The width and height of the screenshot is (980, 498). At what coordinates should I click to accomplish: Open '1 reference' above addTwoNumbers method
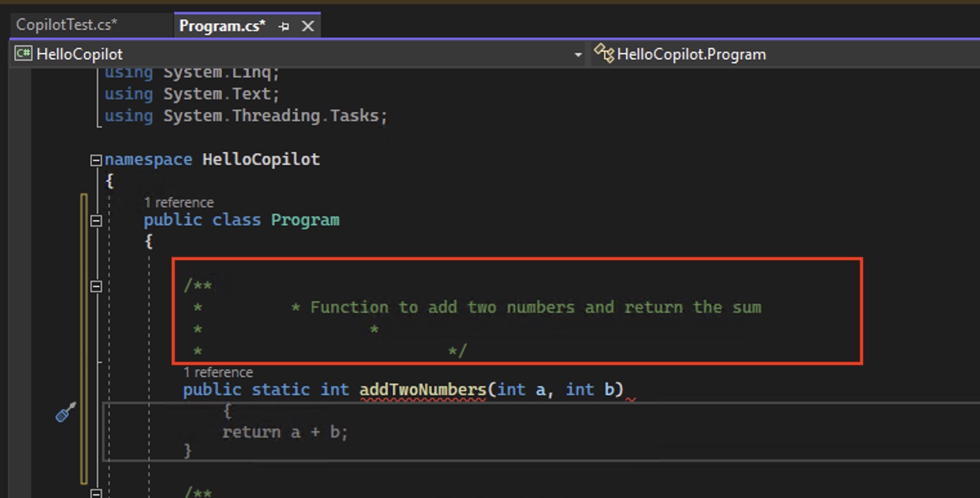218,372
